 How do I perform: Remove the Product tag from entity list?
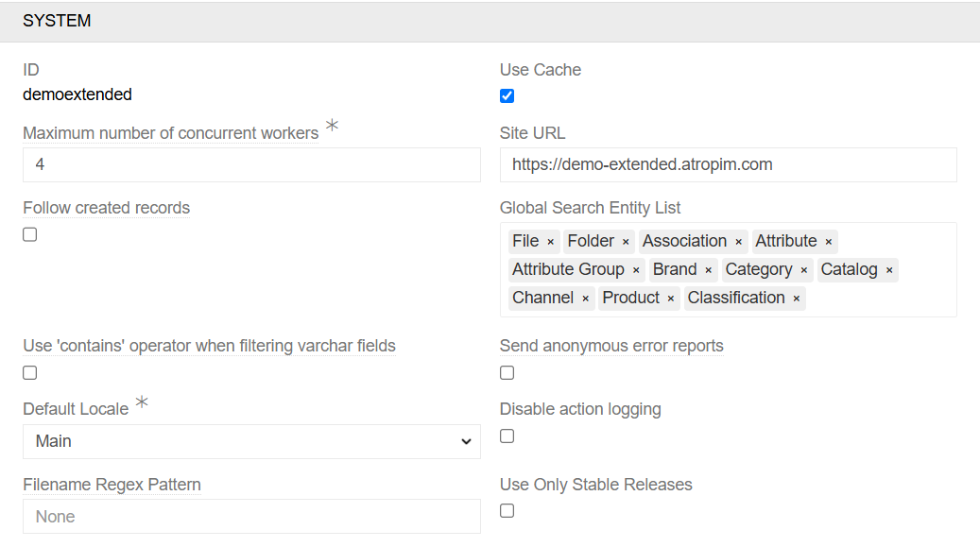click(x=671, y=299)
